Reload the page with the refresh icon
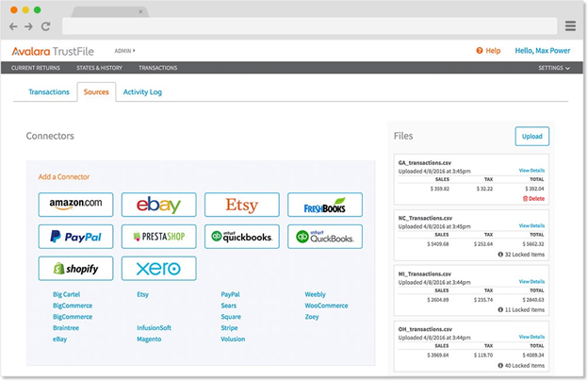This screenshot has height=381, width=588. pyautogui.click(x=45, y=26)
